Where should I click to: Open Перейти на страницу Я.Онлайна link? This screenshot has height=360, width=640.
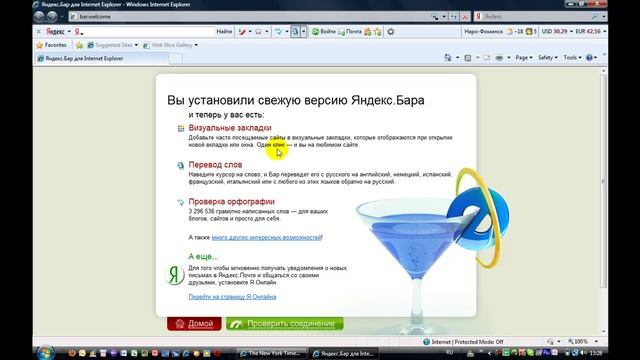tap(232, 297)
